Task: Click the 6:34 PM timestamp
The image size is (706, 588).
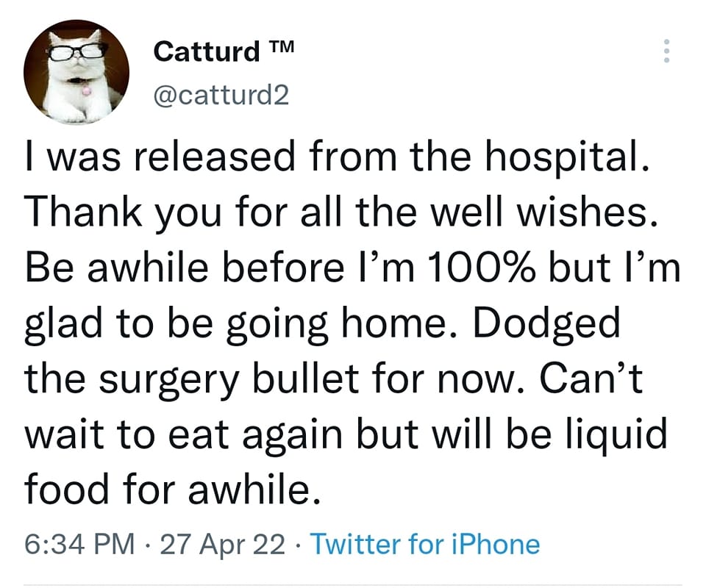Action: (x=79, y=545)
